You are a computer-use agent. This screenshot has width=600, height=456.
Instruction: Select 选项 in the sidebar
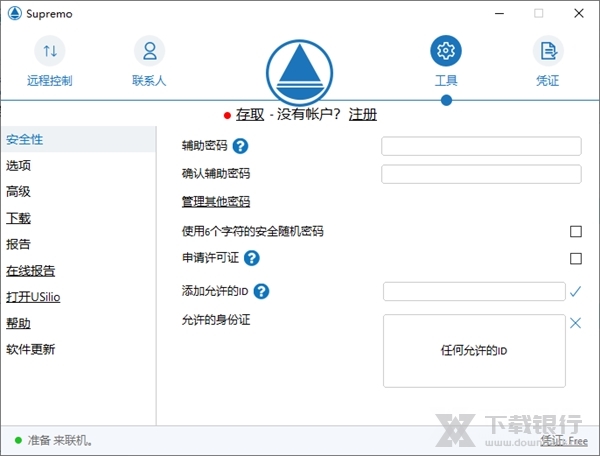tap(18, 166)
